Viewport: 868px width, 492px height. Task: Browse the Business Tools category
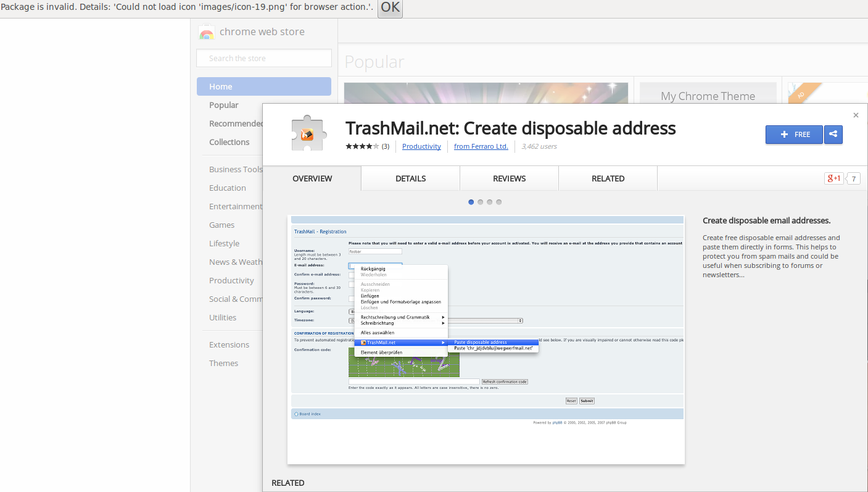(236, 169)
